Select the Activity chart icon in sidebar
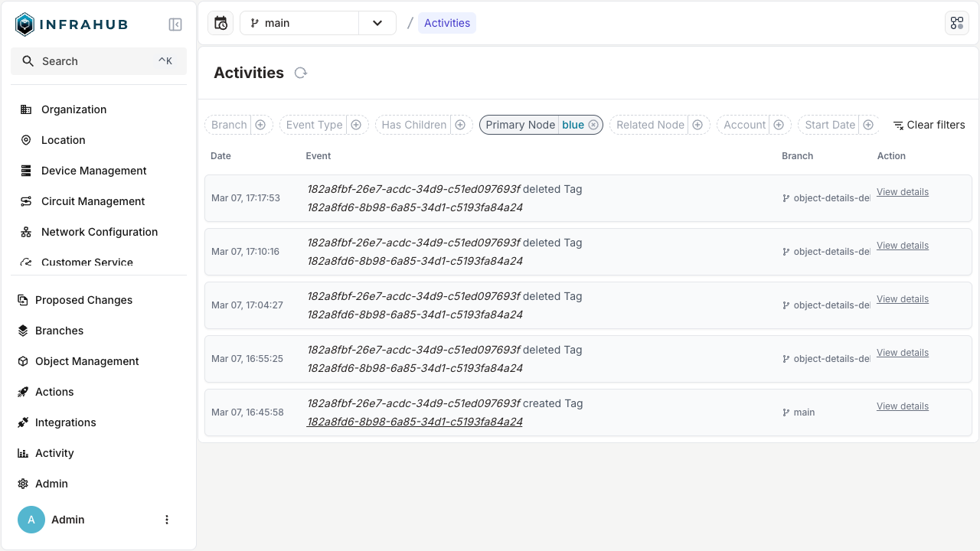Viewport: 980px width, 551px height. (25, 453)
